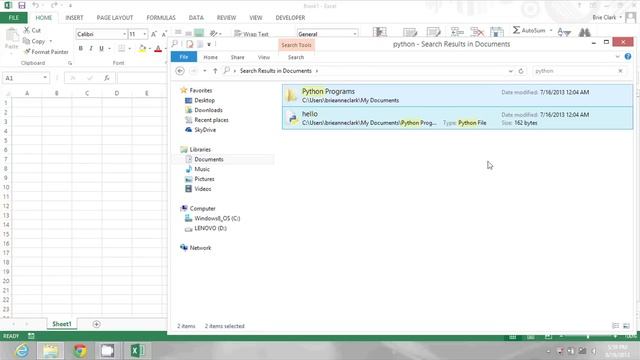Click the python search input field
The height and width of the screenshot is (360, 640).
574,71
